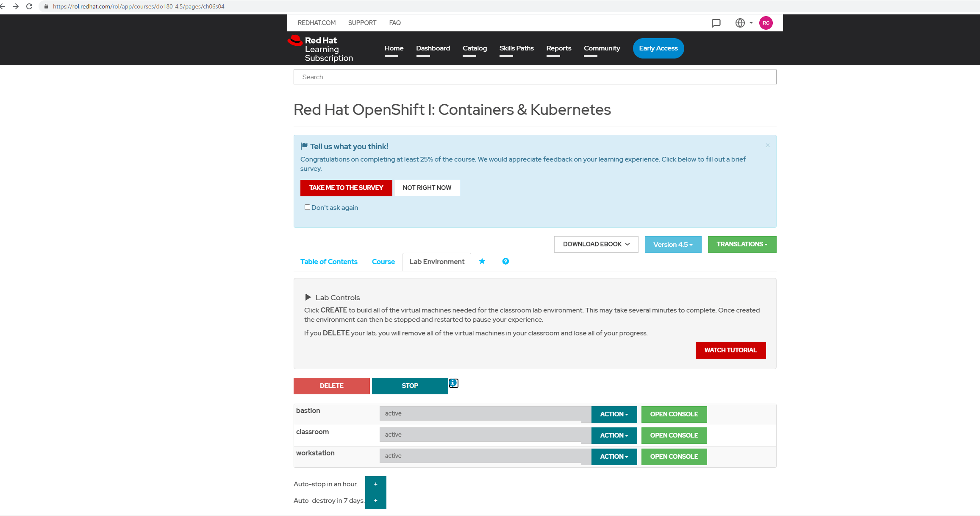The image size is (980, 516).
Task: Open the ACTION dropdown for bastion
Action: click(614, 414)
